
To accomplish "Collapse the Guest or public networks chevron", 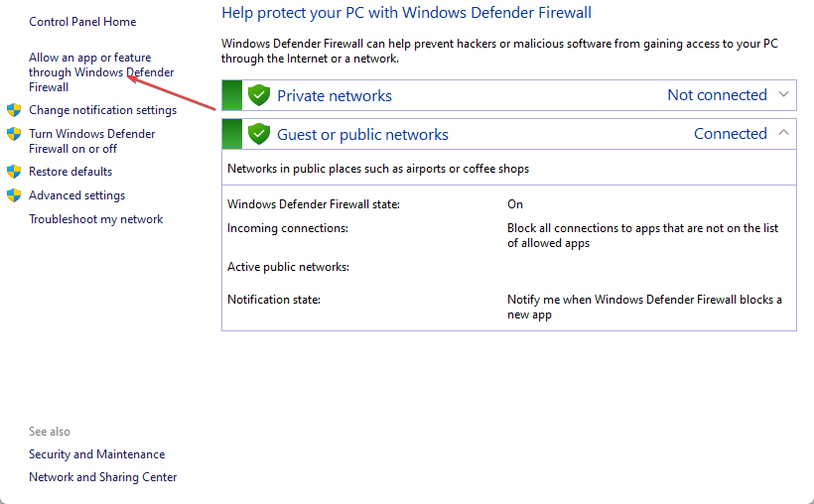I will [x=783, y=133].
